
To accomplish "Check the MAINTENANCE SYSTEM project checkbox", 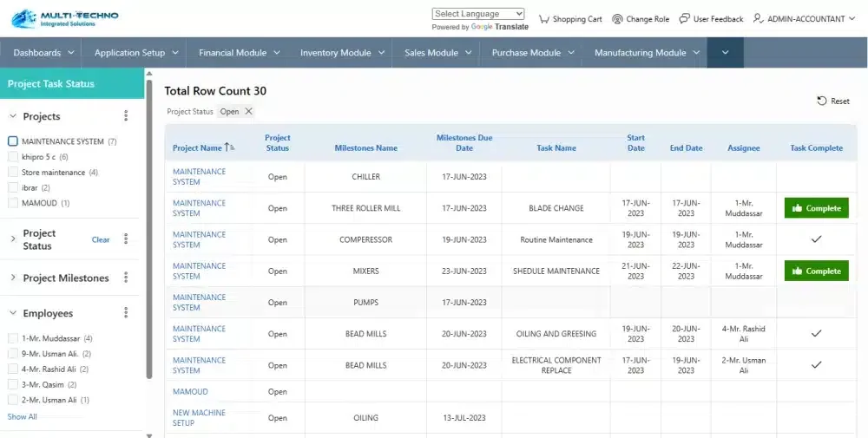I will tap(13, 141).
